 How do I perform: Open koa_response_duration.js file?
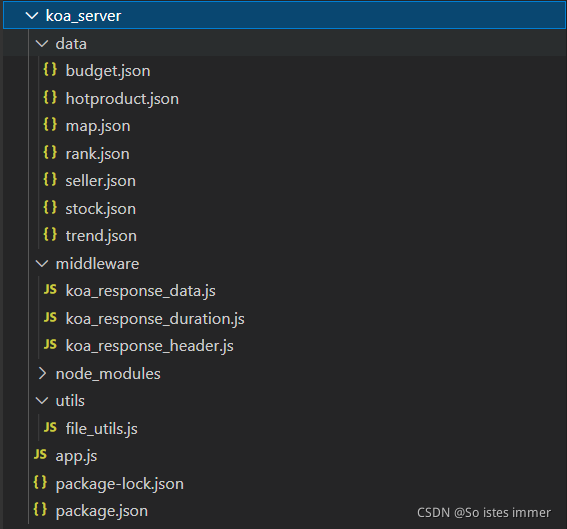(155, 319)
